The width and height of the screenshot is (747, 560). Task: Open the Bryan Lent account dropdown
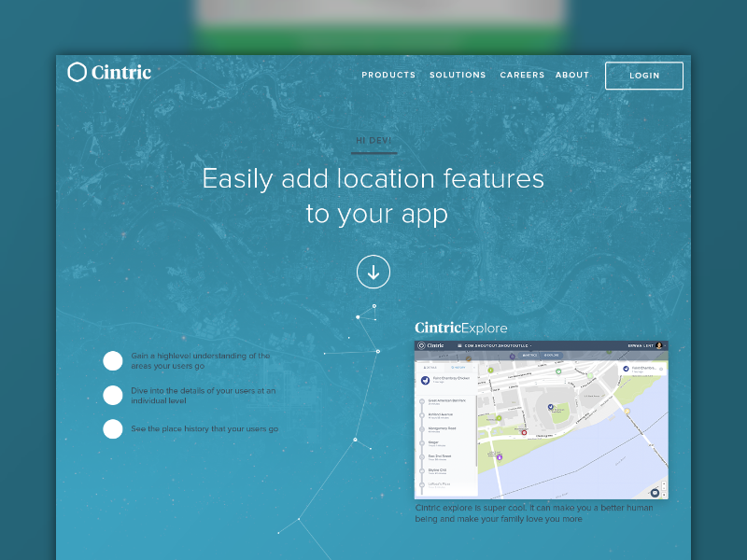(x=644, y=345)
